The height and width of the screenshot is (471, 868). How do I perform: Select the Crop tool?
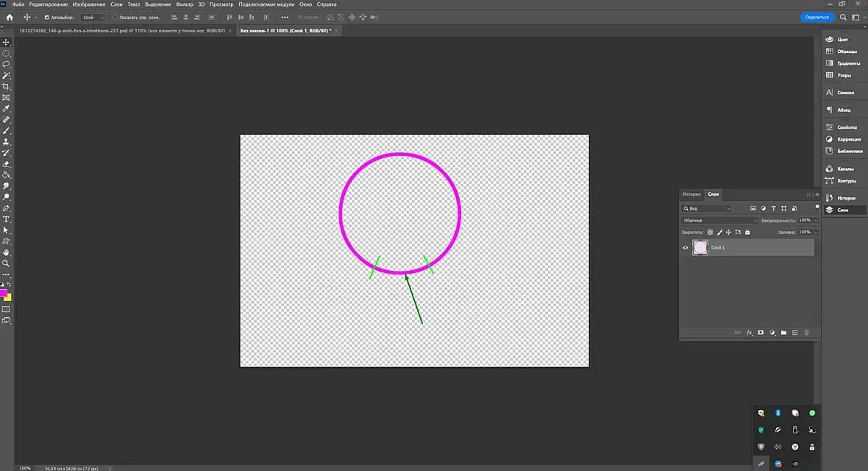(6, 86)
